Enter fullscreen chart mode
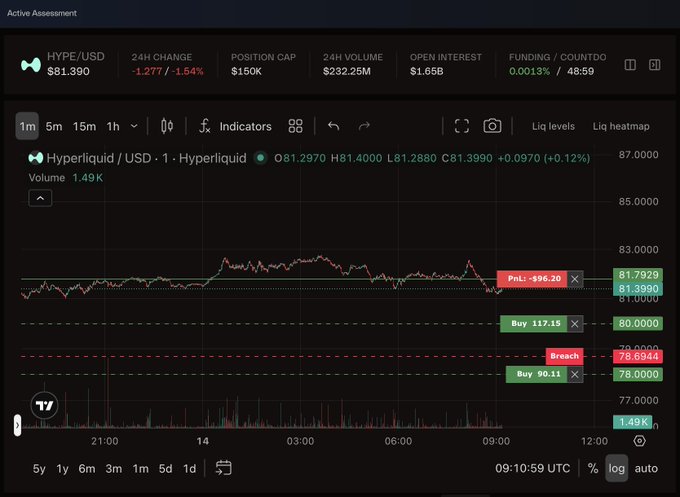This screenshot has width=680, height=497. 462,126
